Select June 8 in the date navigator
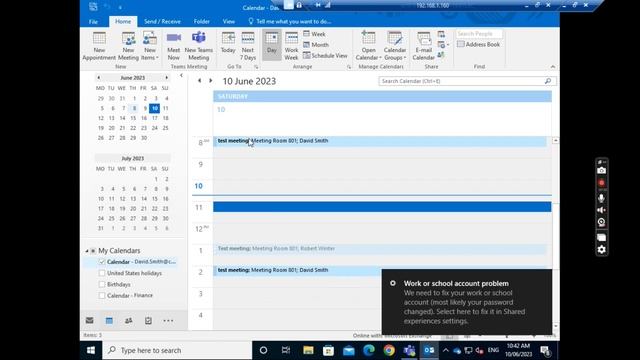 coord(134,108)
